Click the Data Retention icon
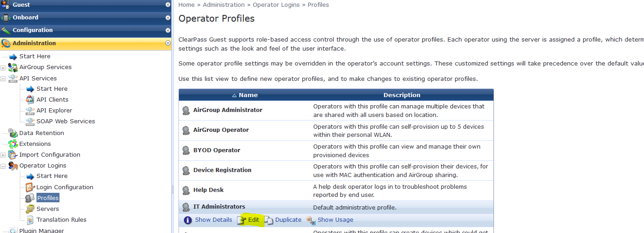 click(13, 133)
